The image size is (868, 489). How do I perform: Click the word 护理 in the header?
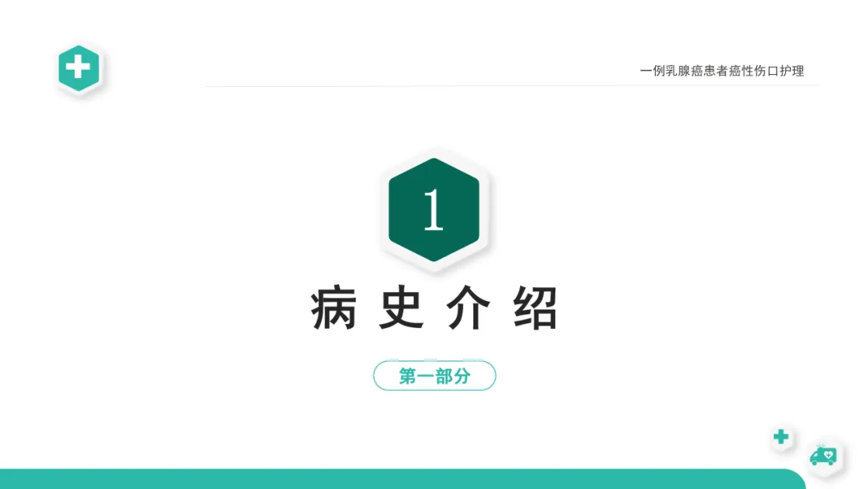(792, 71)
